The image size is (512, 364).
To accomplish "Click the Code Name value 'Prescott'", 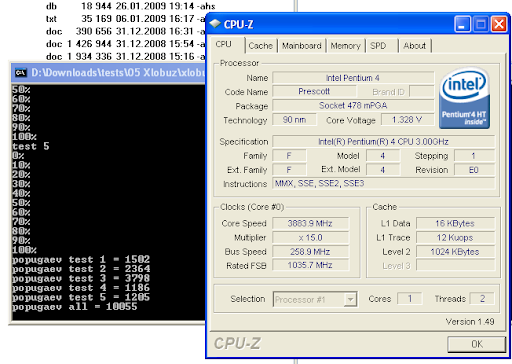I will point(314,91).
